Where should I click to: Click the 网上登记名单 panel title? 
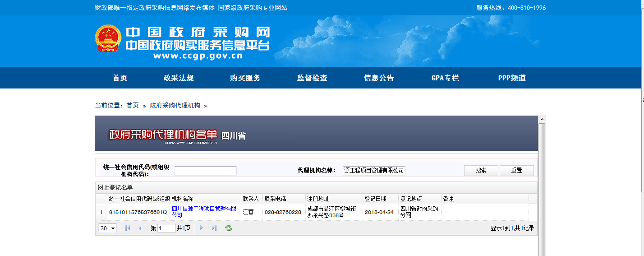[x=115, y=187]
